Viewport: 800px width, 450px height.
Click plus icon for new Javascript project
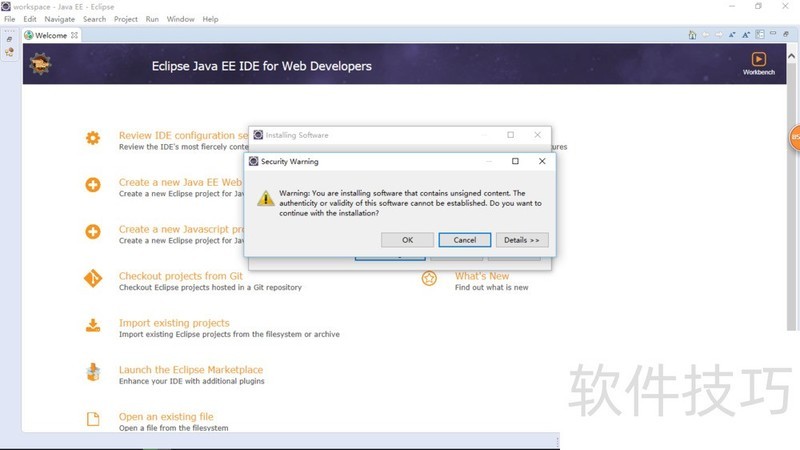click(93, 232)
